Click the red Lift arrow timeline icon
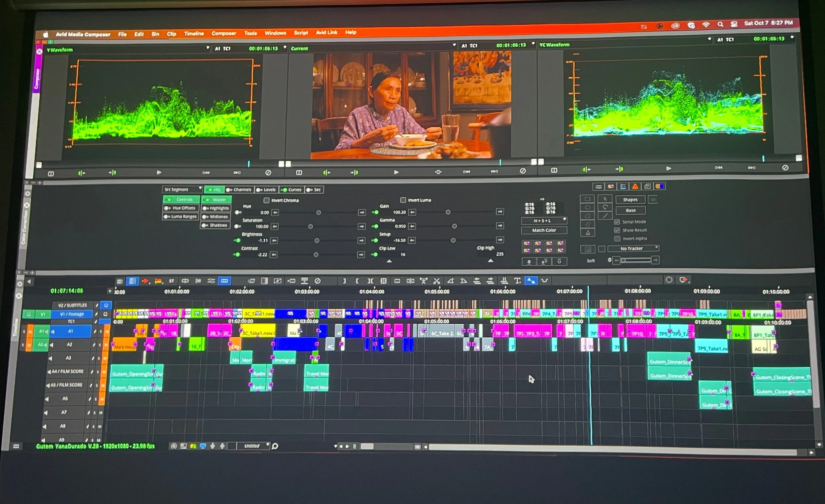The height and width of the screenshot is (504, 825). 145,281
